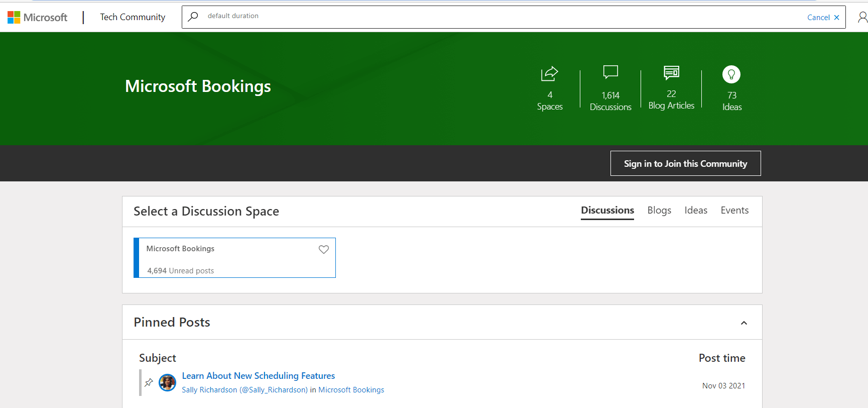This screenshot has width=868, height=408.
Task: Click Sign in to Join this Community
Action: [685, 163]
